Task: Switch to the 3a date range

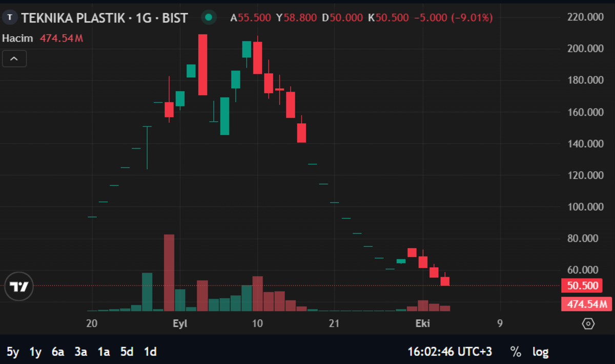Action: [80, 352]
